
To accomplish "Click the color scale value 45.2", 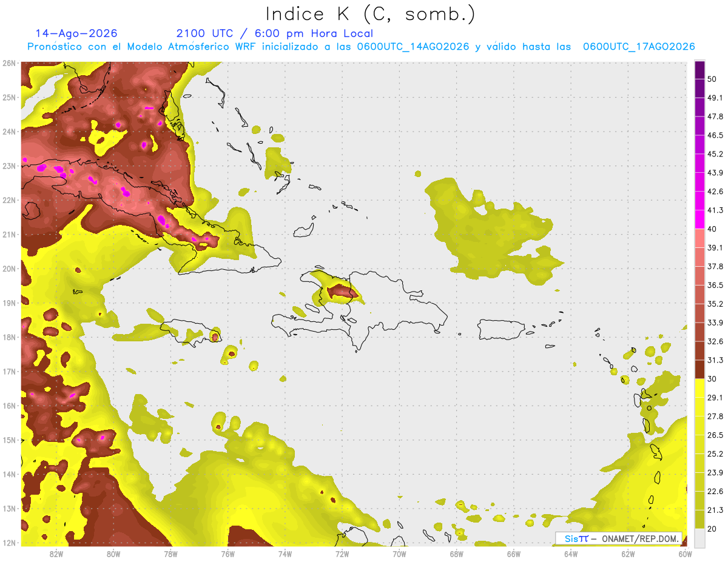I will [x=715, y=154].
